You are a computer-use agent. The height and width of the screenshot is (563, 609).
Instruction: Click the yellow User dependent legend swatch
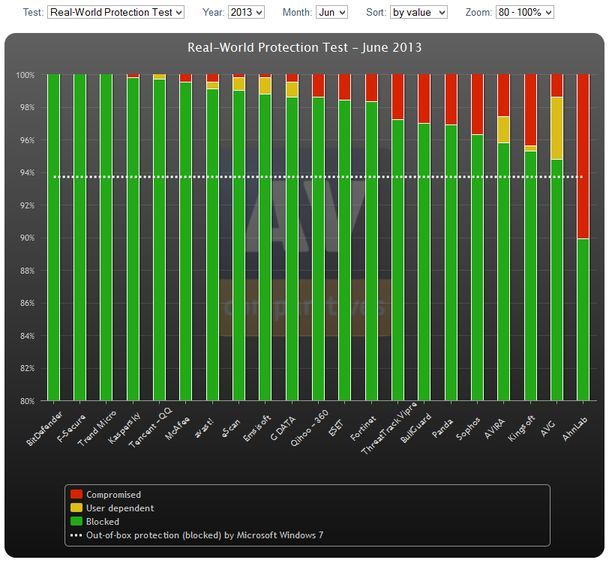pos(76,507)
